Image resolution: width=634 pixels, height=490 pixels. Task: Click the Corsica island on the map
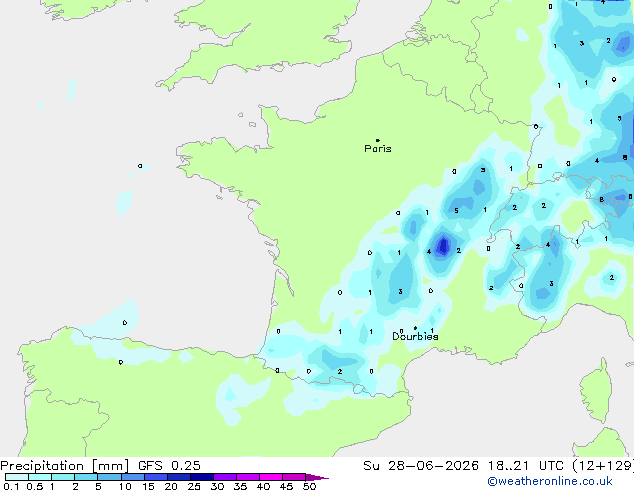coord(597,391)
